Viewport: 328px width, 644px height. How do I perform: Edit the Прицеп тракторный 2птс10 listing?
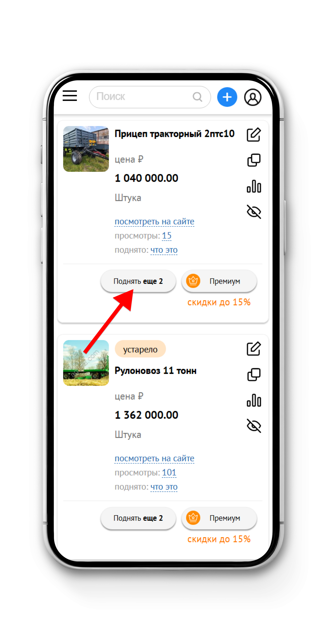coord(254,135)
